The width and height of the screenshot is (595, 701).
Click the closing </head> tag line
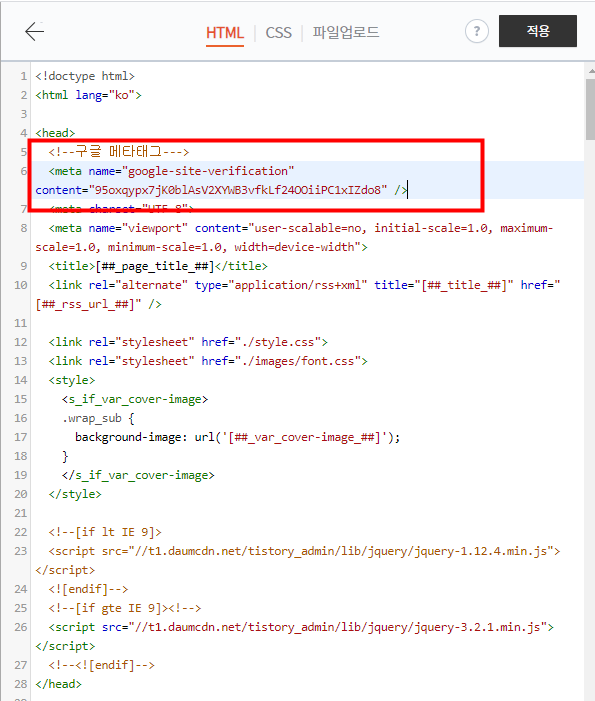click(x=59, y=684)
